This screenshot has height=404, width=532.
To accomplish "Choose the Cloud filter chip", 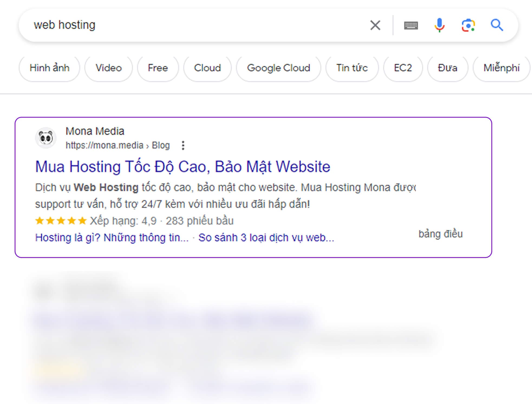I will pos(207,68).
